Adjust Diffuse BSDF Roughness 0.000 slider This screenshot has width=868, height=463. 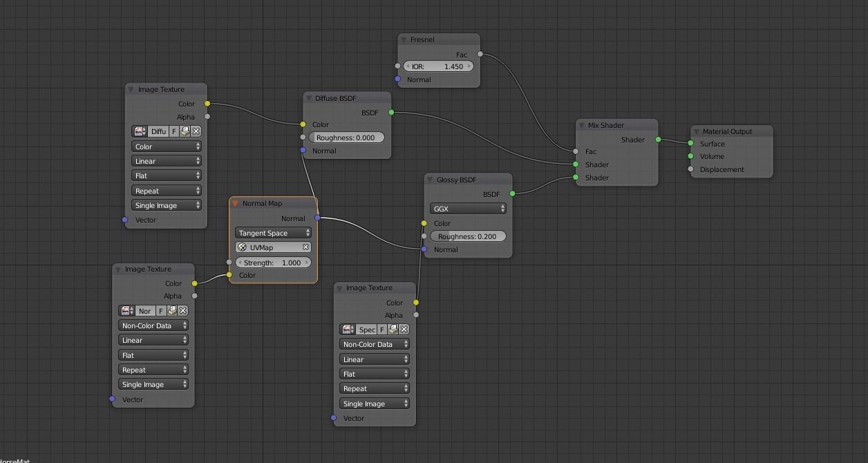347,138
